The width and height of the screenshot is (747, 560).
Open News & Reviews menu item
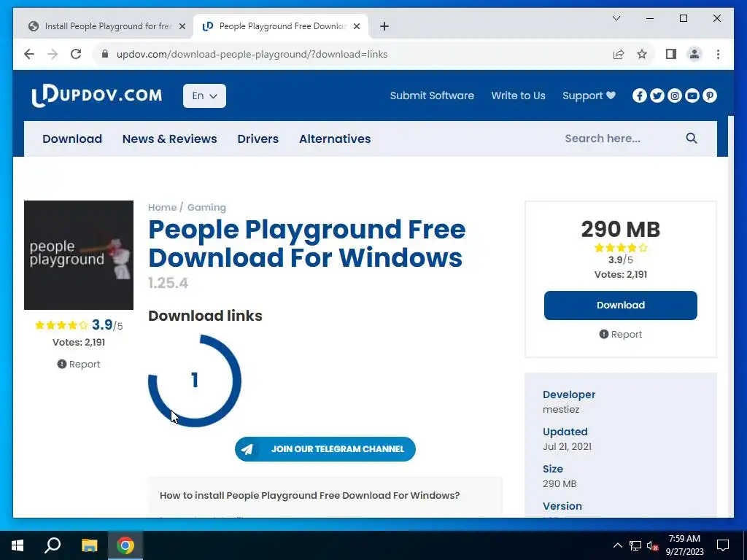(169, 139)
